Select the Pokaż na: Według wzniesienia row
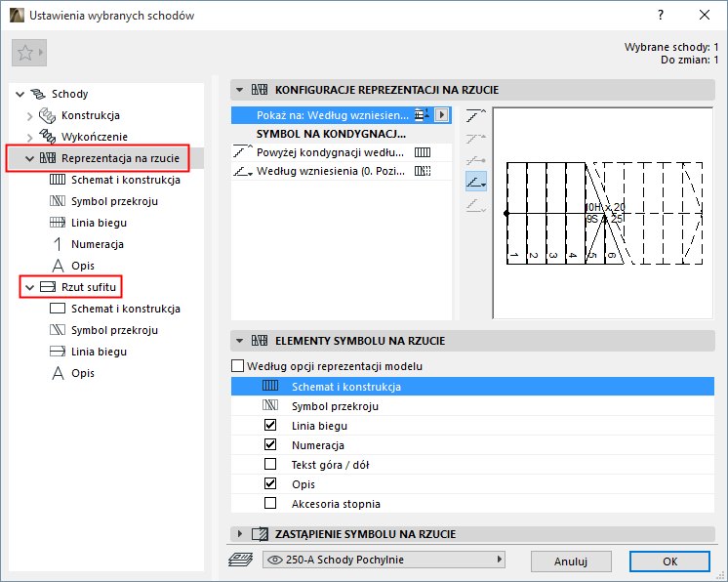728x582 pixels. pos(342,114)
